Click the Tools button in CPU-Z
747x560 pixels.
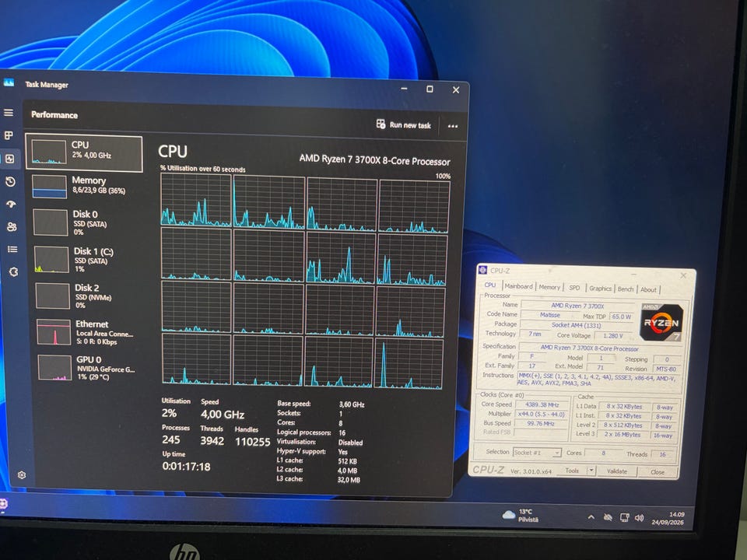tap(572, 471)
